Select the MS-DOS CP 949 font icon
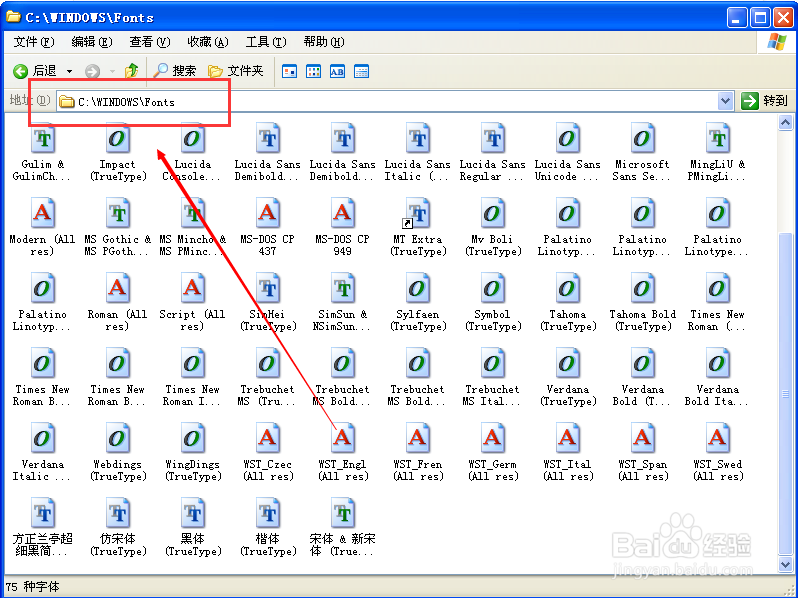Viewport: 798px width, 598px height. [343, 213]
